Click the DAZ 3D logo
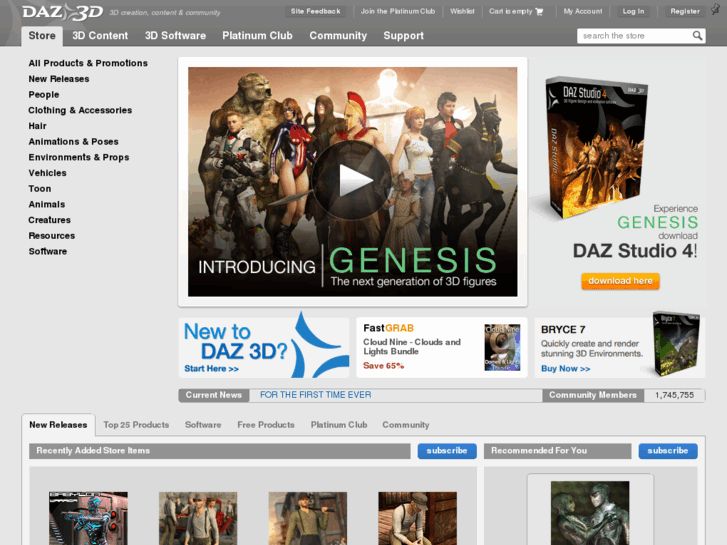The image size is (727, 545). [63, 13]
